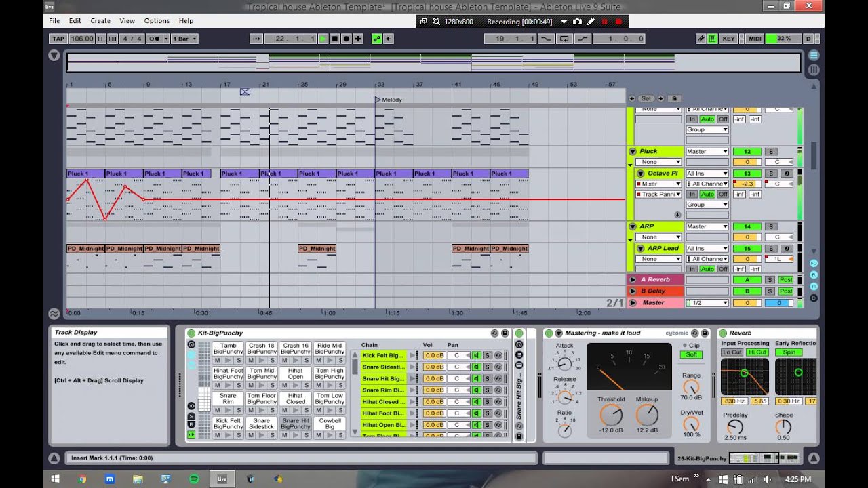This screenshot has width=868, height=488.
Task: Open the quantization 1 Bar dropdown
Action: (x=184, y=39)
